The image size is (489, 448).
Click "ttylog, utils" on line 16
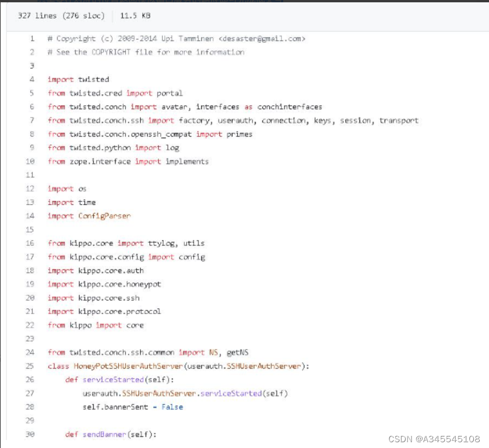[x=176, y=243]
